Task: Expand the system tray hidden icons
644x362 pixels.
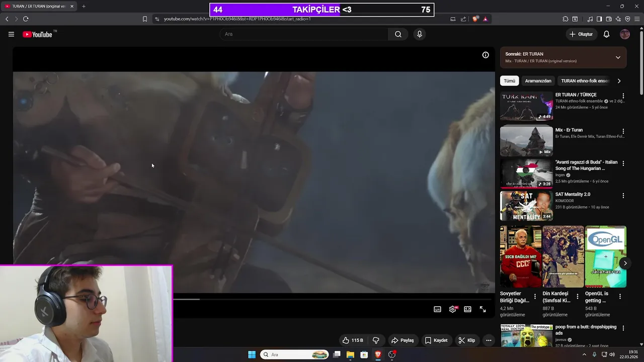Action: 584,354
